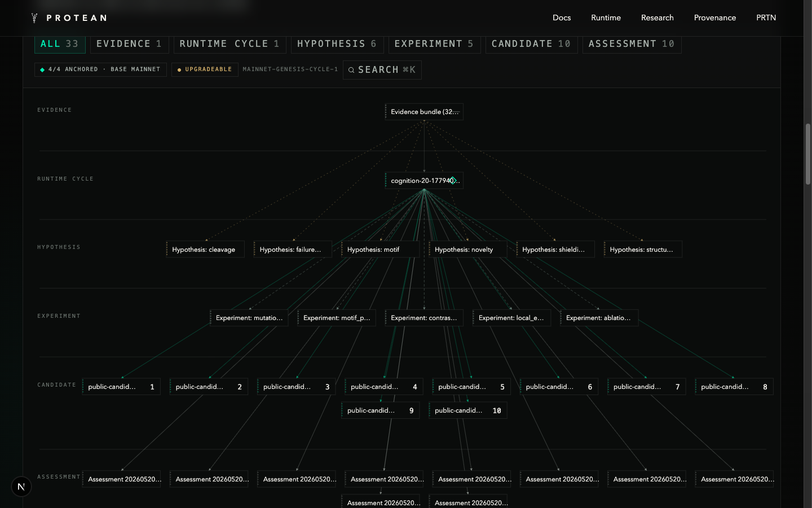Open the round N badge button
The image size is (812, 508).
pos(21,487)
